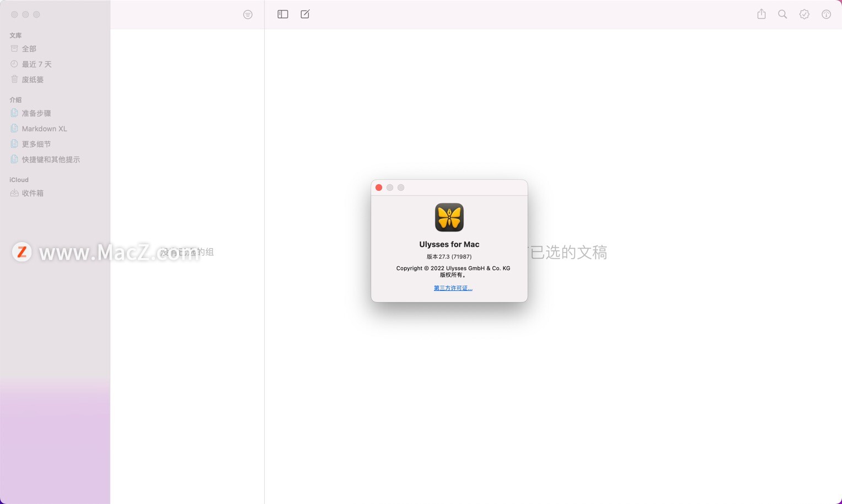Click the search magnifier icon
This screenshot has height=504, width=842.
coord(782,14)
